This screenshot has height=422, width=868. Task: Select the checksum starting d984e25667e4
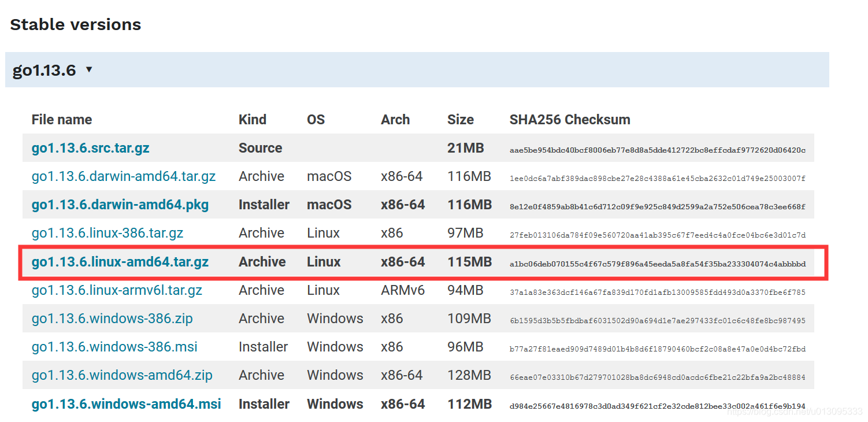pos(658,405)
